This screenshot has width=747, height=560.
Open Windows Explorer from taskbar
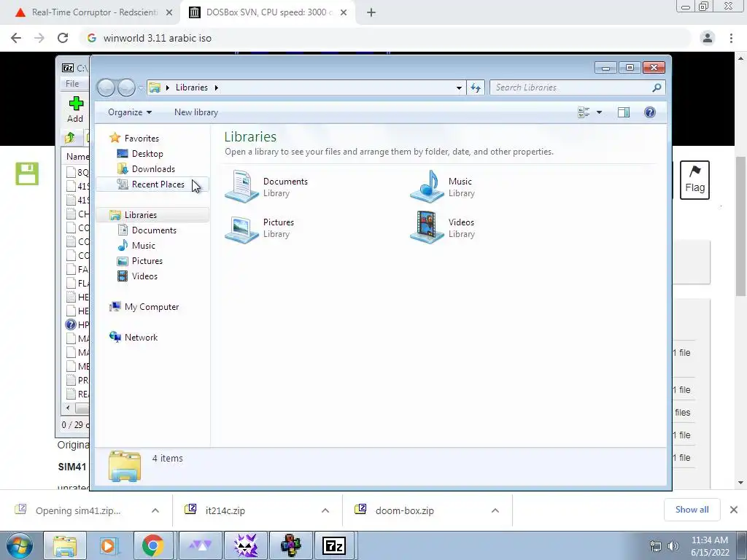pos(65,545)
